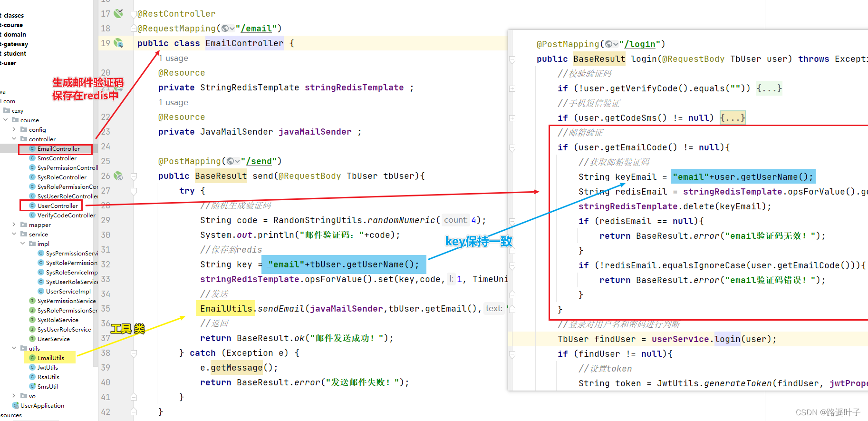Screen dimensions: 868x421
Task: Click the class icon next to JwtUtils
Action: 32,368
